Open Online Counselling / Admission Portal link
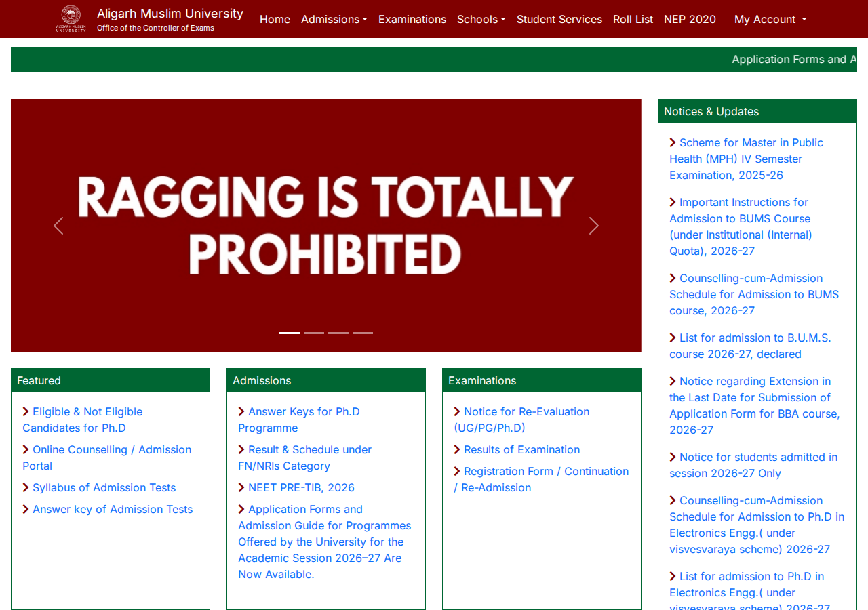 coord(107,457)
